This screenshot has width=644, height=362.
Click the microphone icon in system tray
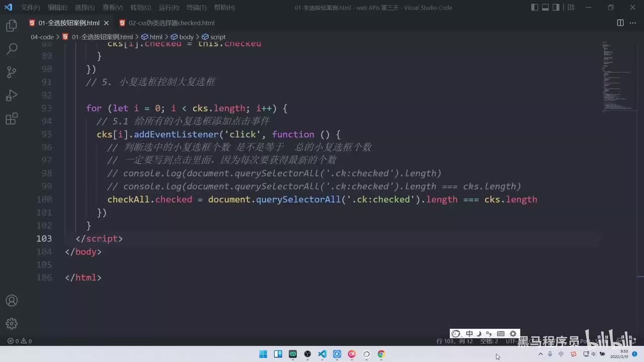click(x=550, y=354)
